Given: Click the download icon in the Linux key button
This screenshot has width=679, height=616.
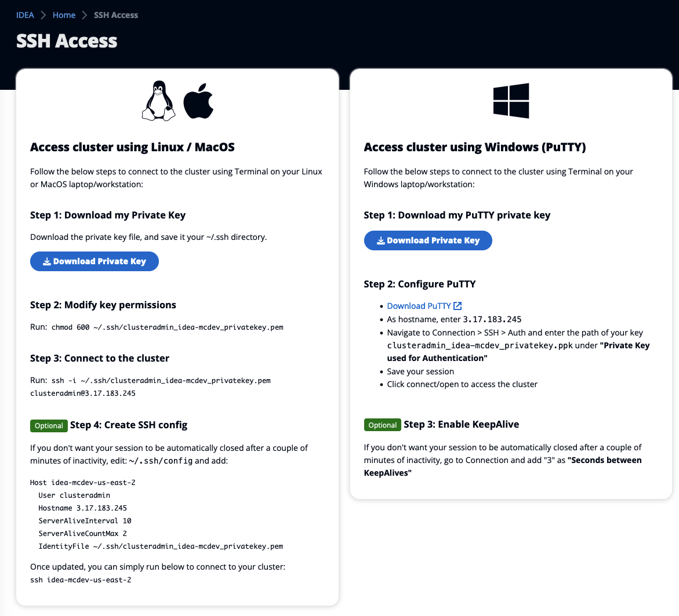Looking at the screenshot, I should click(47, 261).
